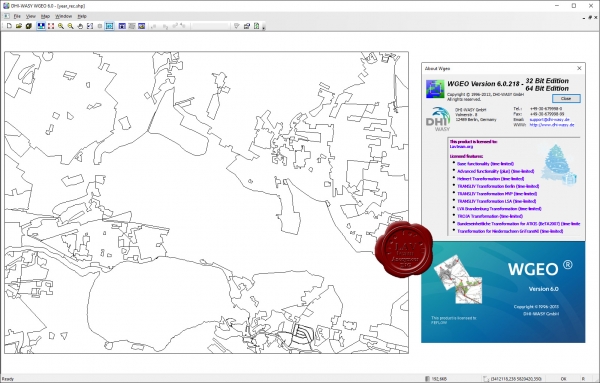Click 'Transformation for Niedersachsen' entry
Screen dimensions: 600x383
pyautogui.click(x=510, y=231)
